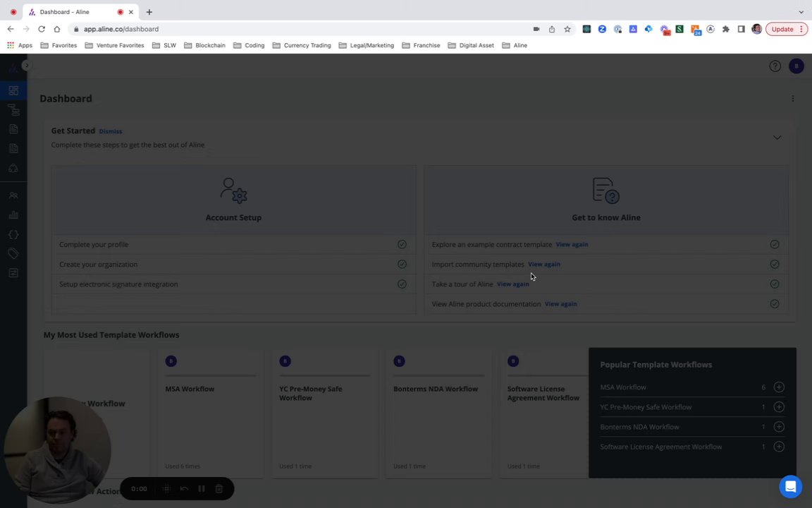Collapse the Get Started section chevron
The height and width of the screenshot is (508, 812).
click(777, 138)
